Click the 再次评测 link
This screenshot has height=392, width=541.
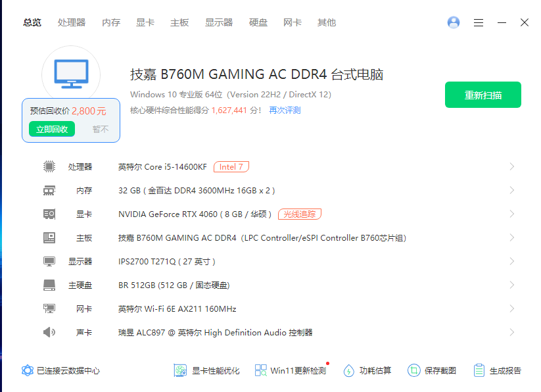pos(285,110)
